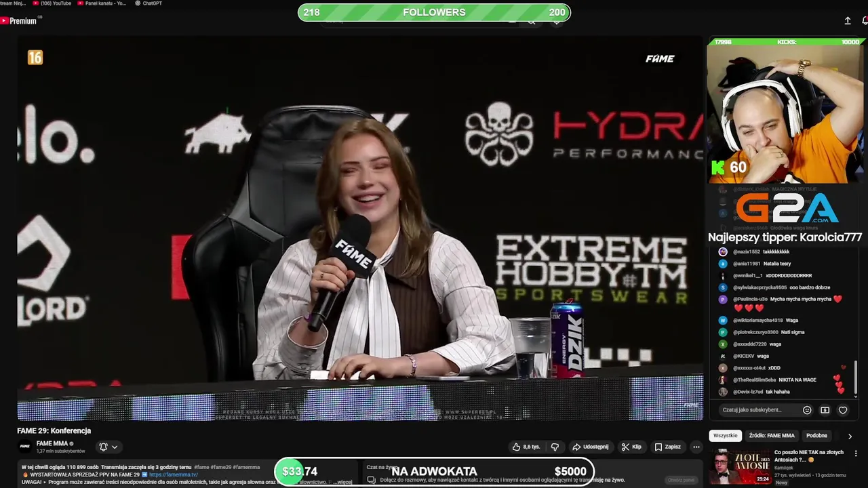868x488 pixels.
Task: Click the 'Otwórz panel' button
Action: pyautogui.click(x=680, y=480)
